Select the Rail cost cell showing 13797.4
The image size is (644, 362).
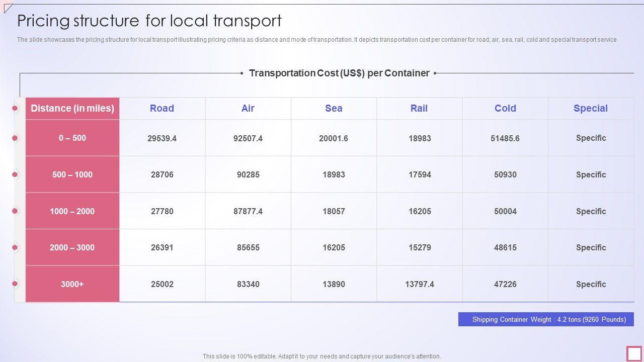tap(420, 284)
